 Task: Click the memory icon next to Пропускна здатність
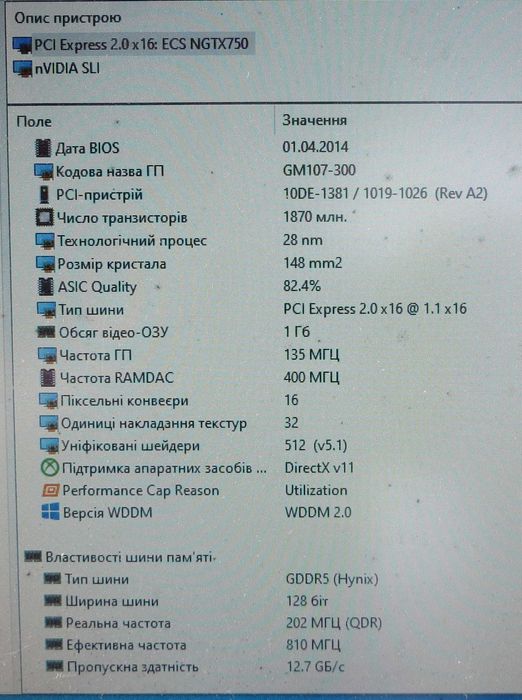click(54, 666)
